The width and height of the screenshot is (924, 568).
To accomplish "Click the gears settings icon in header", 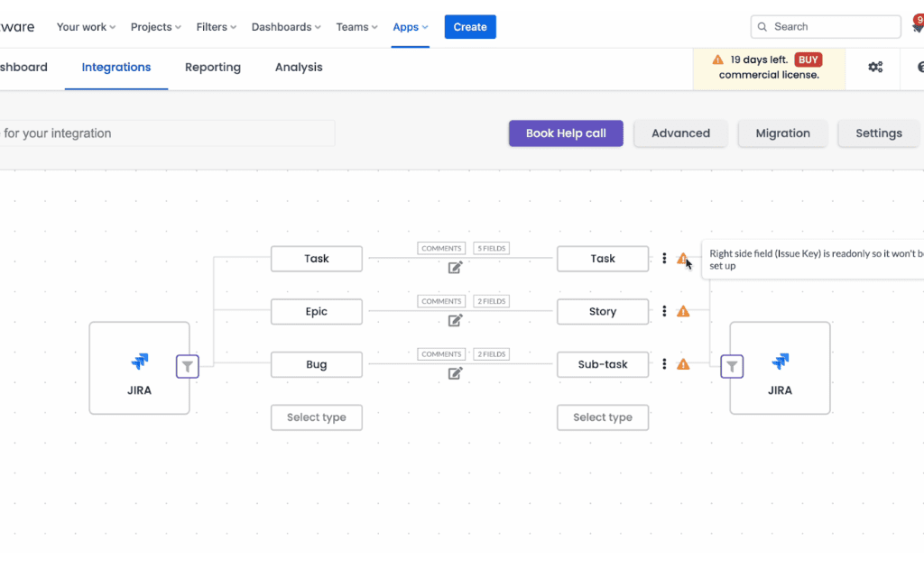I will point(875,68).
